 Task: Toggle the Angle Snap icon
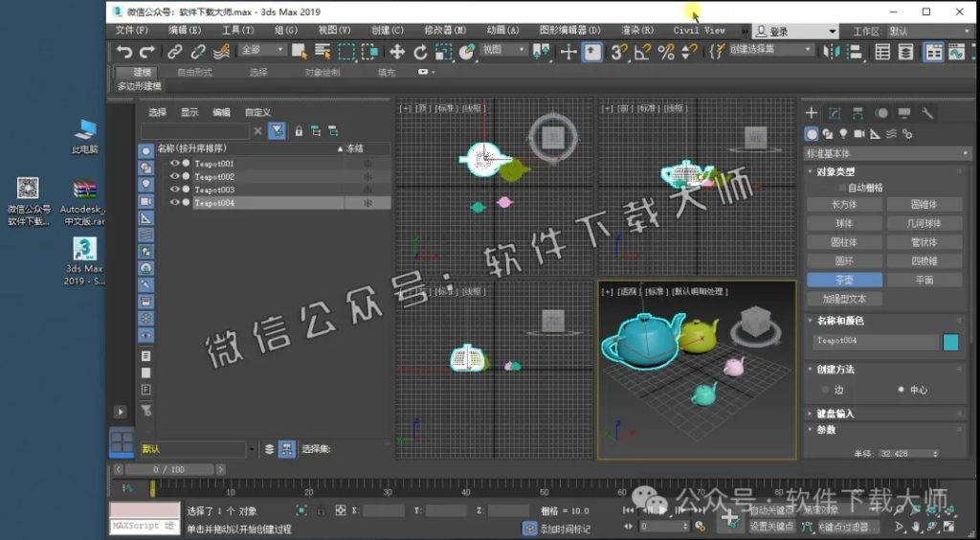642,52
